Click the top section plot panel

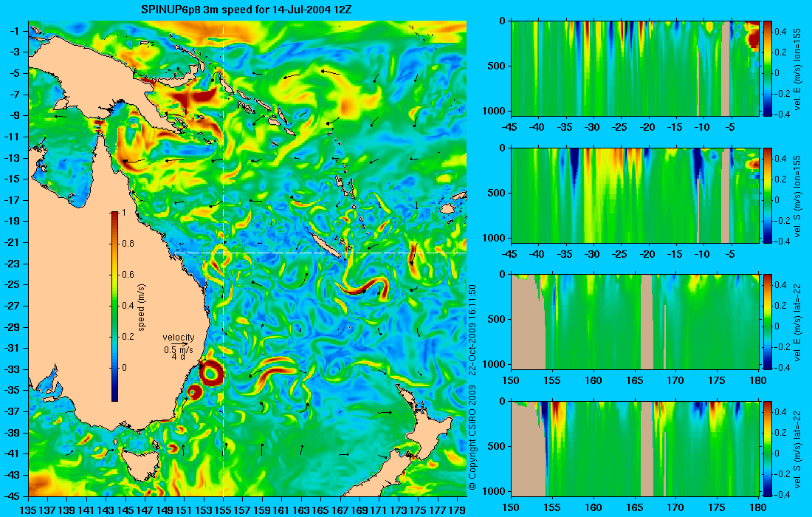635,69
